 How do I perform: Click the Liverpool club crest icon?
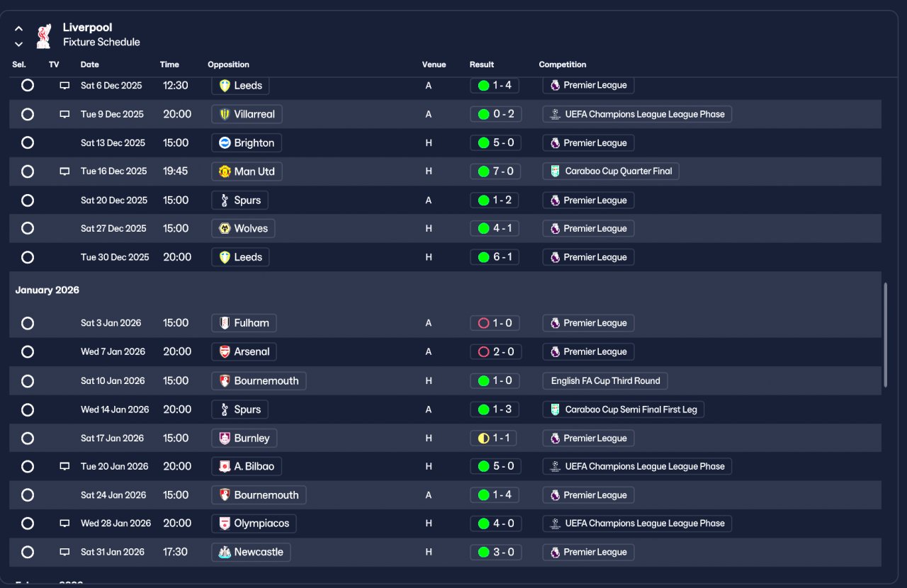point(44,35)
